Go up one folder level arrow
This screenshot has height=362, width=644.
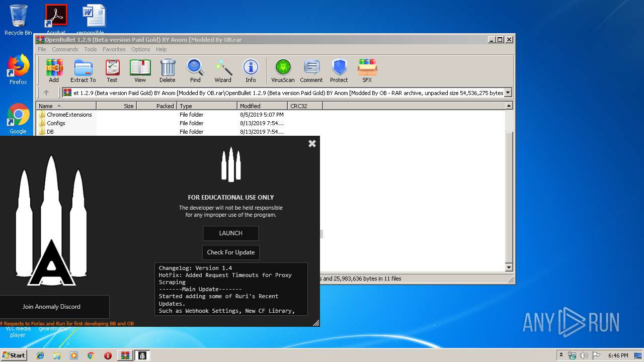46,93
